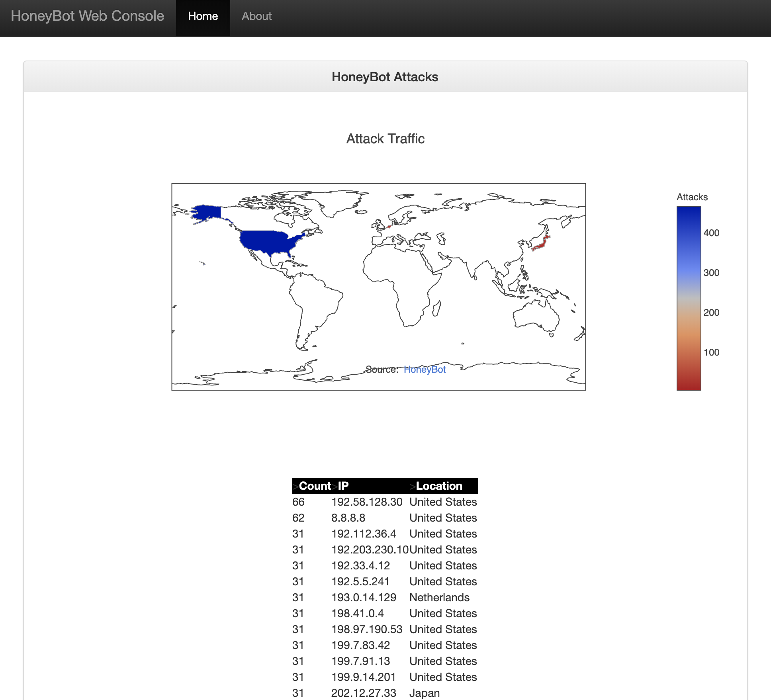Click the Attacks color scale bar
The image size is (771, 700).
click(689, 298)
